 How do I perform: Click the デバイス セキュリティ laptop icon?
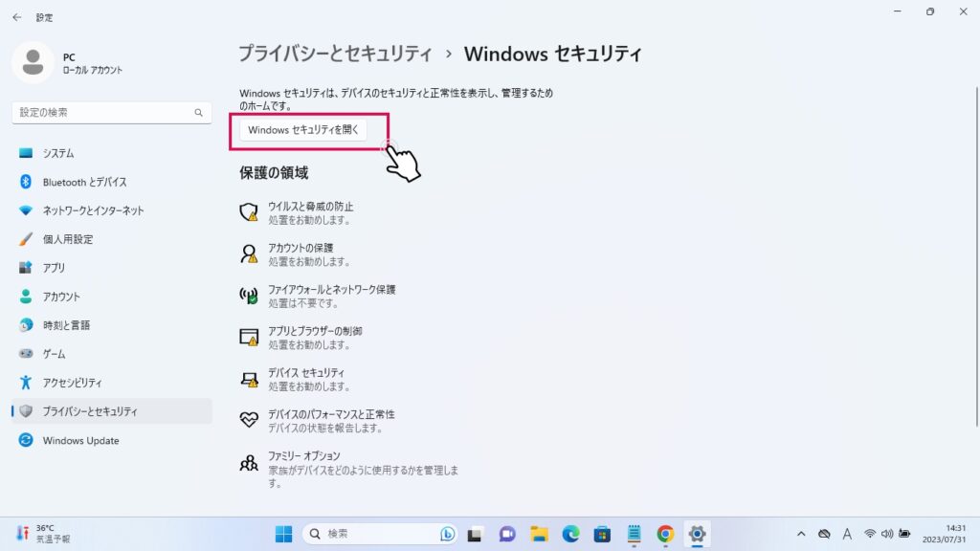coord(249,379)
